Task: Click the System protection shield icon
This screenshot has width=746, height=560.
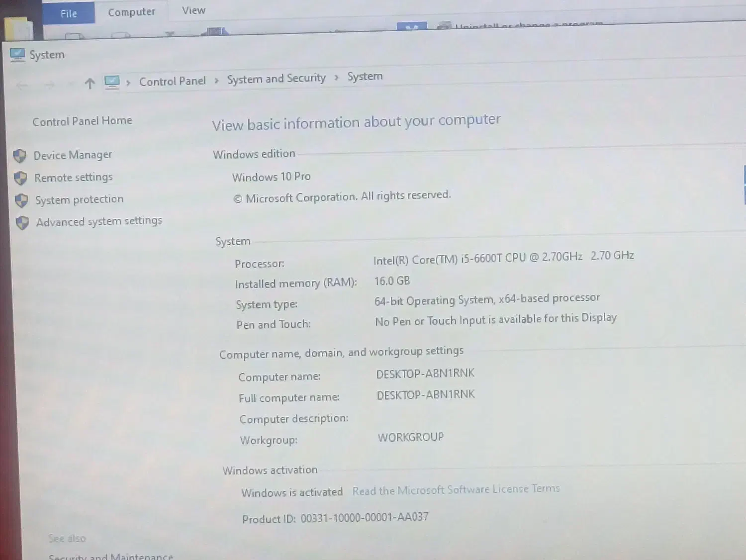Action: [21, 200]
